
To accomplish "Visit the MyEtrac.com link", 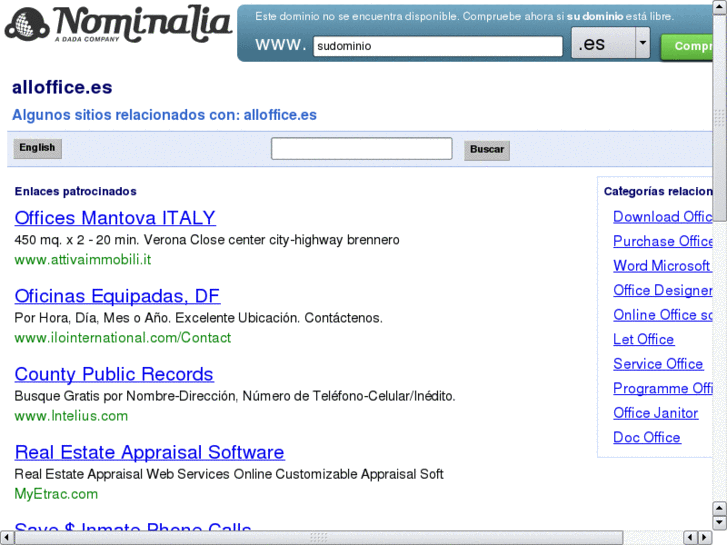I will click(56, 494).
